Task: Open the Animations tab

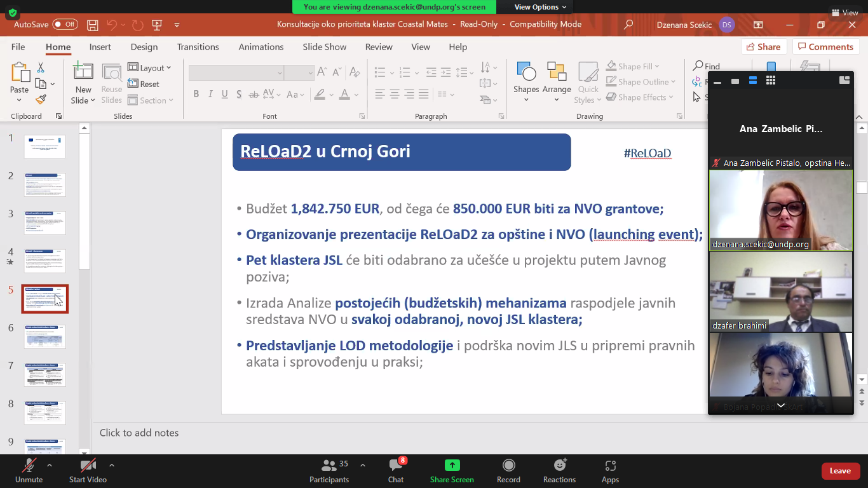Action: coord(261,47)
